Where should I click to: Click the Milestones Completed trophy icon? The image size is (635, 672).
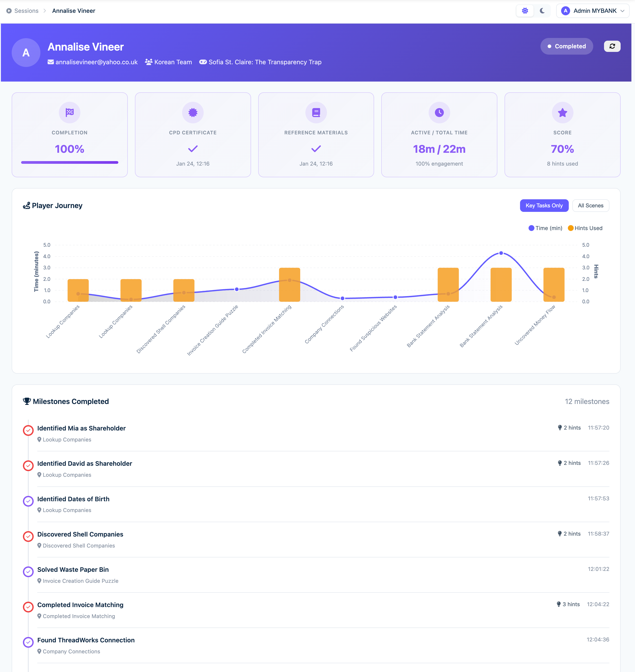point(27,401)
